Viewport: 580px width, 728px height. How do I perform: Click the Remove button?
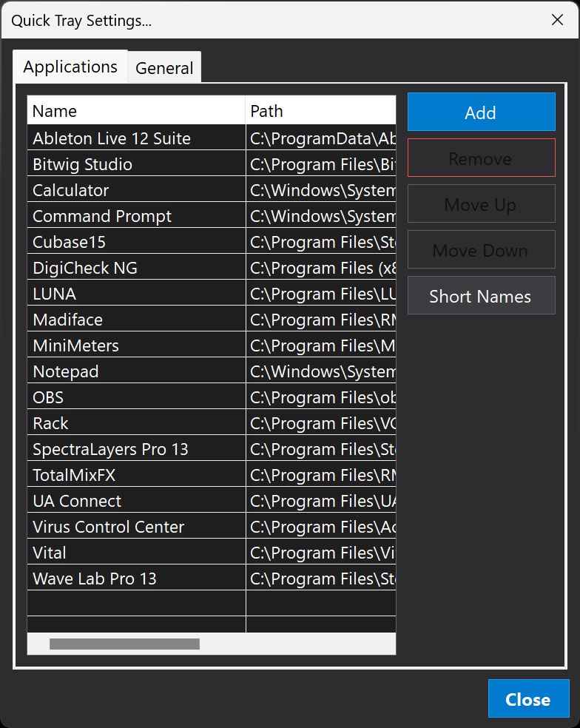click(x=481, y=158)
